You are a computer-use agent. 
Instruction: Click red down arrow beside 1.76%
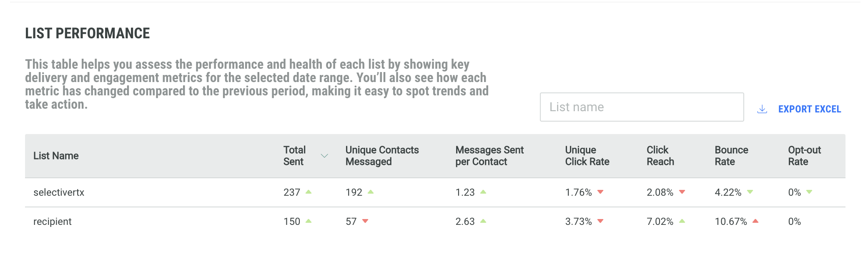pos(600,192)
